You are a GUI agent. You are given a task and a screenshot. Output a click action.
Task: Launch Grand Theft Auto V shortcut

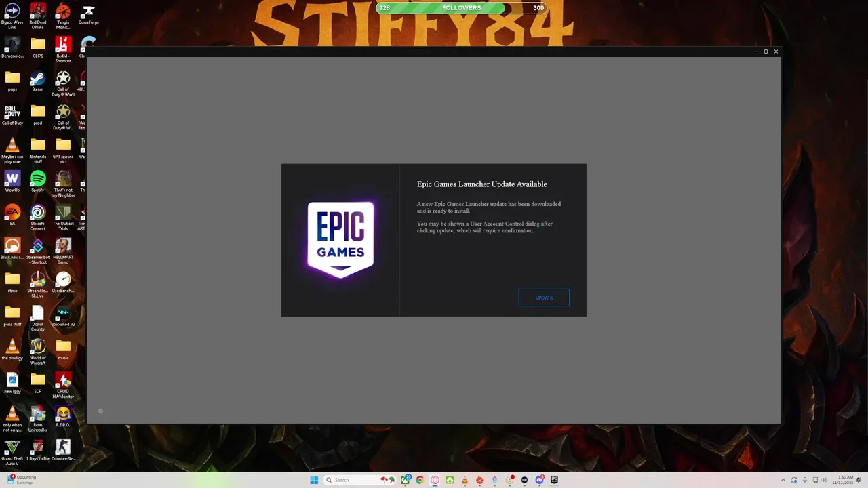12,452
